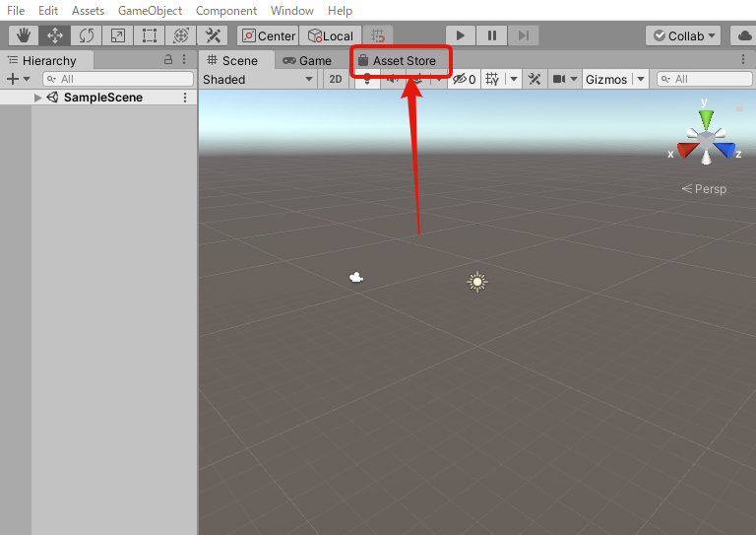Open the Gizmos dropdown arrow
Image resolution: width=756 pixels, height=535 pixels.
click(641, 79)
